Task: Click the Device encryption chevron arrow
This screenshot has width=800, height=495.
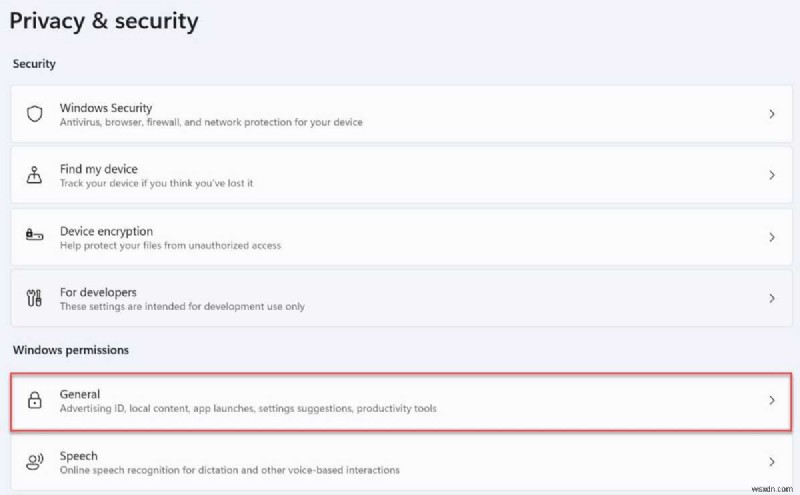Action: point(771,237)
